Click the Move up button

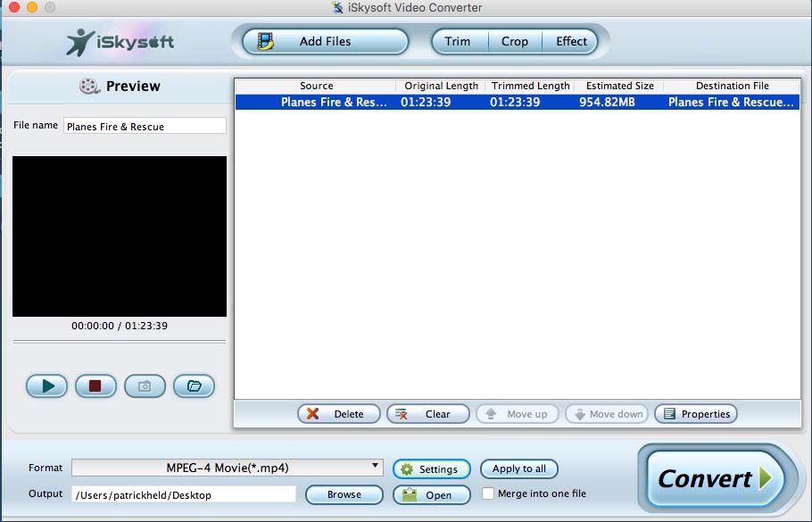point(517,414)
